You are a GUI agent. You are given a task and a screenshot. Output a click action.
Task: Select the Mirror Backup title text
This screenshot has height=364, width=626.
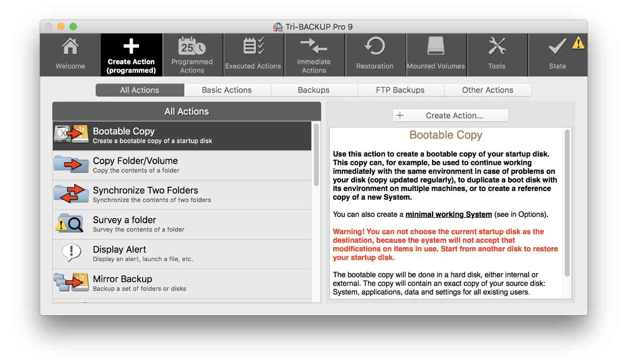click(x=123, y=279)
